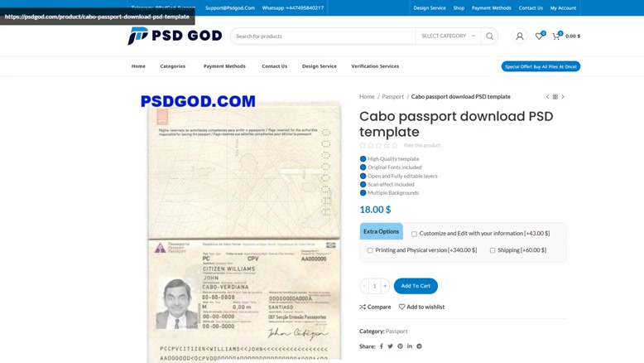Open the shopping cart icon

pos(556,36)
